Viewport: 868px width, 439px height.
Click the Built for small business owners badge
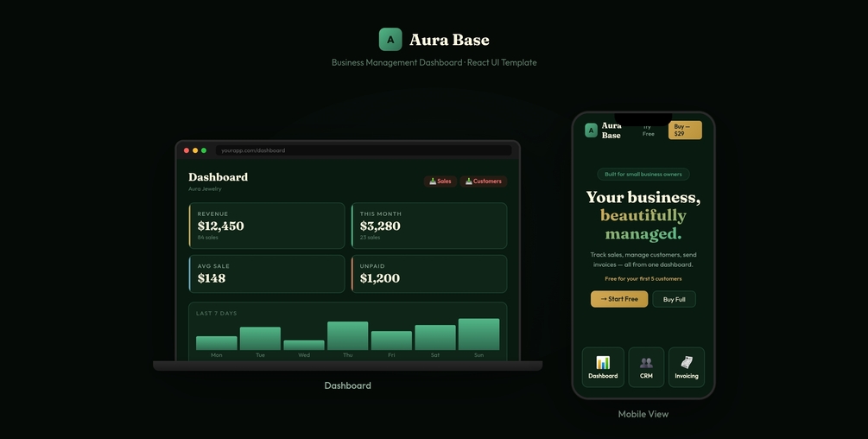click(x=643, y=174)
